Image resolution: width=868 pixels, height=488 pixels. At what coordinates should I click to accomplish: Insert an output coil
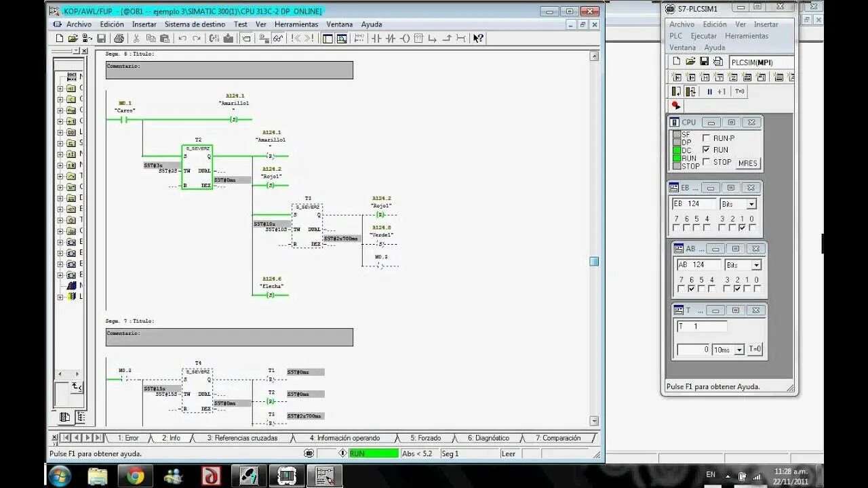pyautogui.click(x=406, y=39)
